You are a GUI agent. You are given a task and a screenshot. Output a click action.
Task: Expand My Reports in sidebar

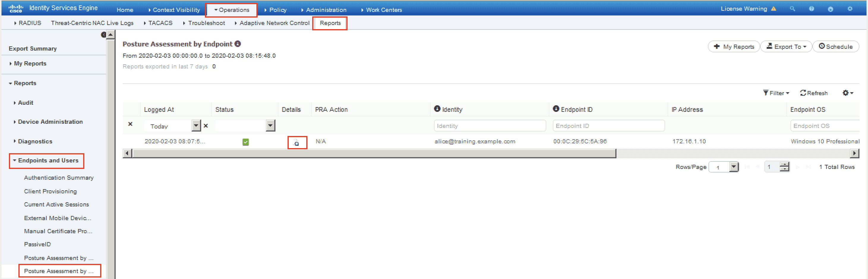click(x=28, y=63)
